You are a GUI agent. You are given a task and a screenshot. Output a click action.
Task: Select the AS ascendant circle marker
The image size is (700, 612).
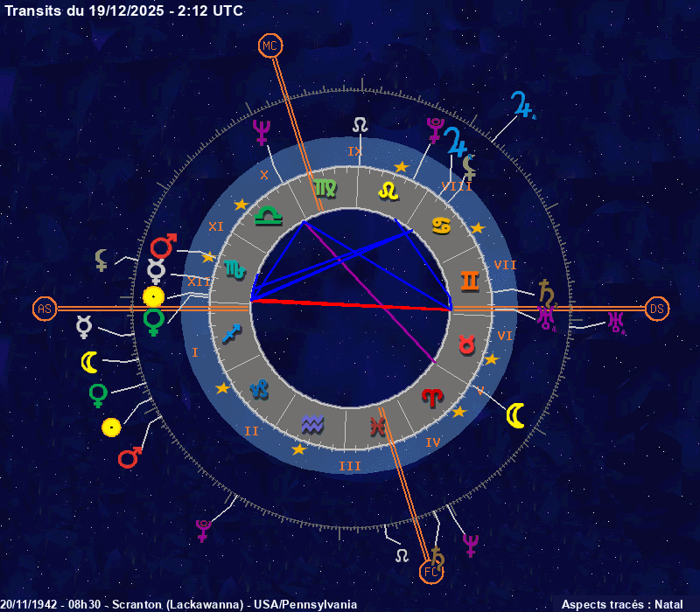click(x=45, y=309)
